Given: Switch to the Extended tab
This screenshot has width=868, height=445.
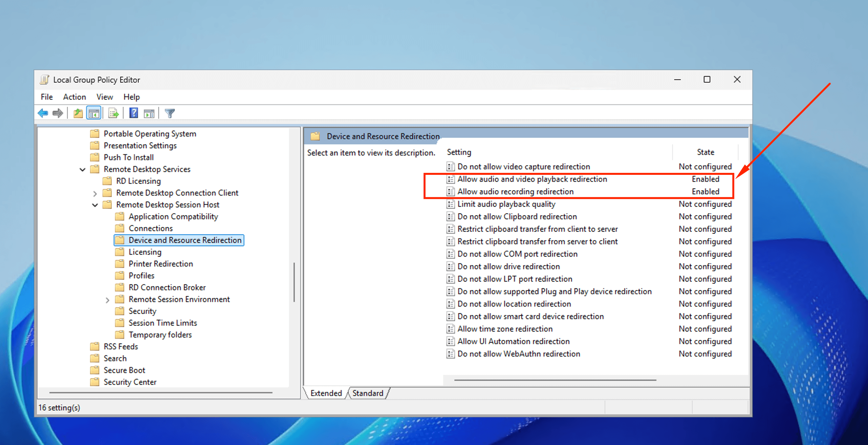Looking at the screenshot, I should pyautogui.click(x=326, y=393).
